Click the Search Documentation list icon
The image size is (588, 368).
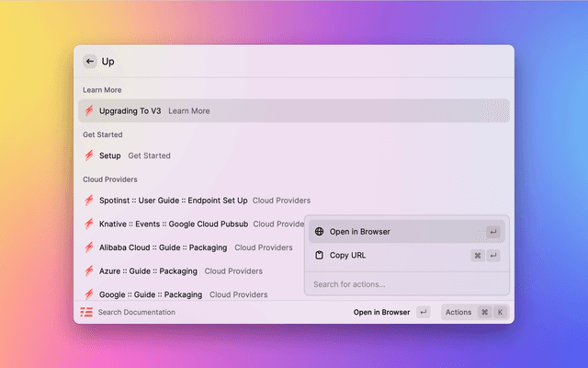coord(86,312)
